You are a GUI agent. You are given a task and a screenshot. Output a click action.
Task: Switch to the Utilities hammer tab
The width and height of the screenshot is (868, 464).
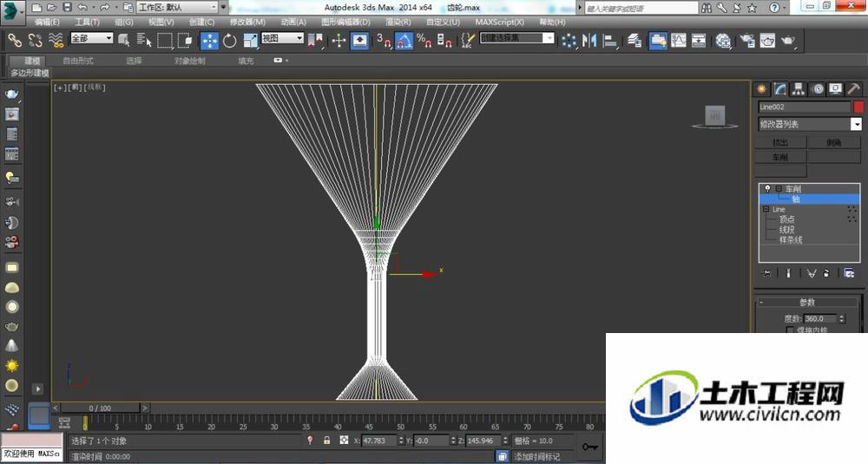(x=853, y=89)
